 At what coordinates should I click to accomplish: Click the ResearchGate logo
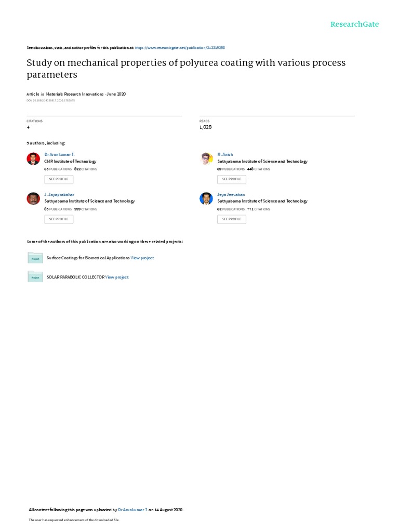(x=354, y=24)
